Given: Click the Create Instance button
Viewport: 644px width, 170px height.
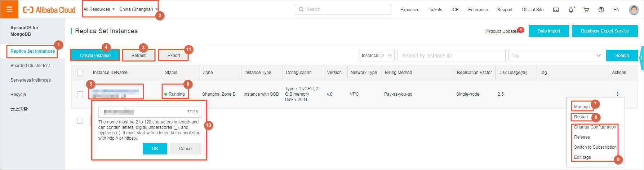Looking at the screenshot, I should [x=95, y=56].
